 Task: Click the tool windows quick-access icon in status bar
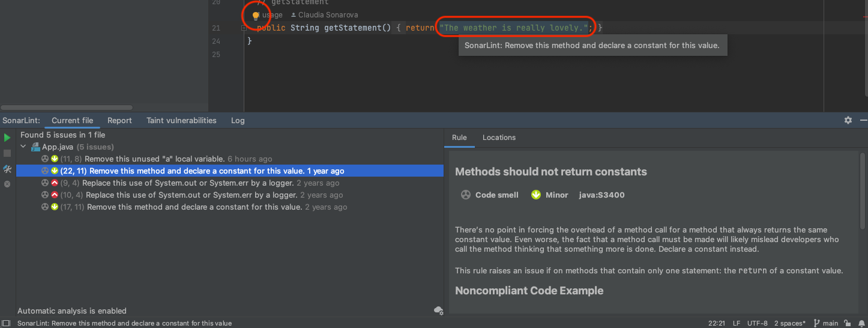point(6,323)
